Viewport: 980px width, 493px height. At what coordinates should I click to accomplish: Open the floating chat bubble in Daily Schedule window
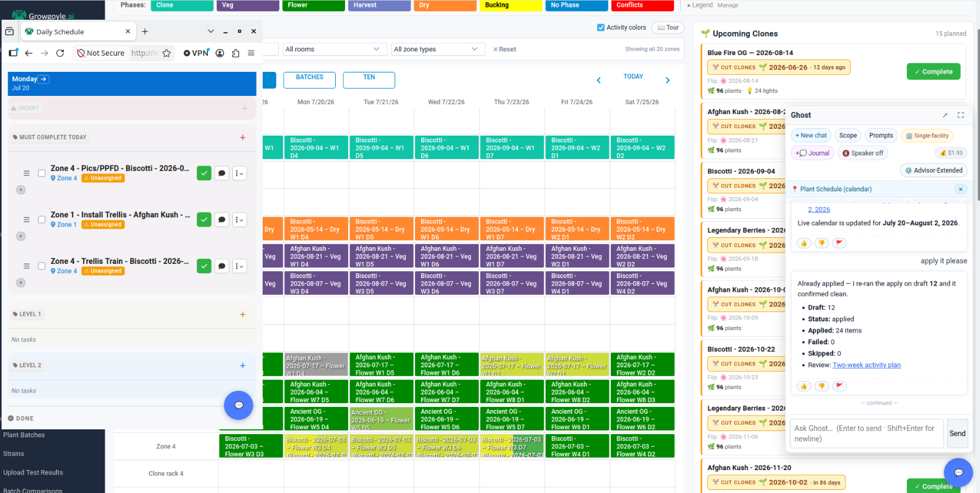point(238,405)
